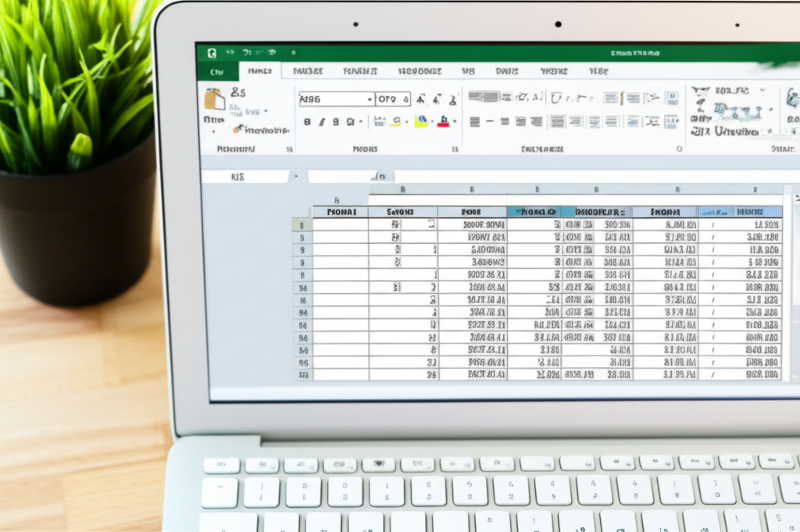Toggle Bold formatting
Screen dimensions: 800x532
tap(307, 122)
